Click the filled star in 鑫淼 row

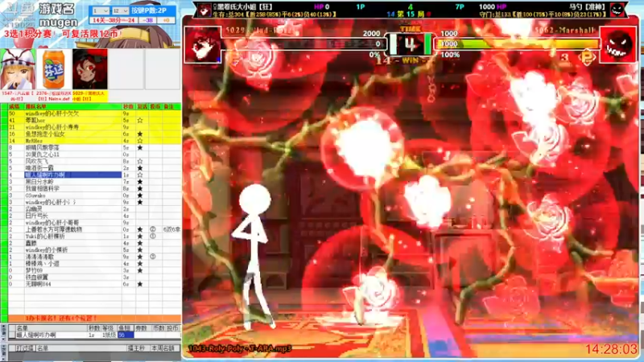140,243
